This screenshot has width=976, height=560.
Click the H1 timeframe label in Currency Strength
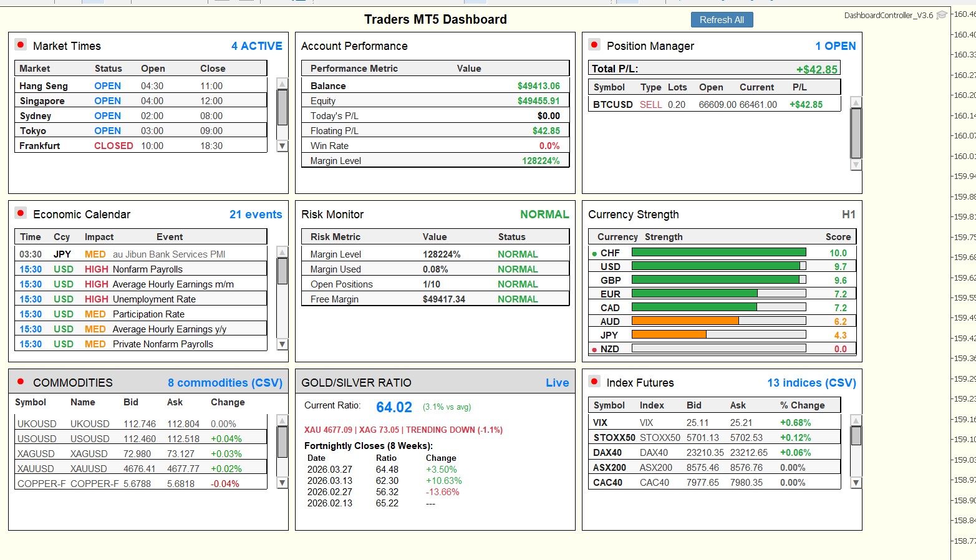[x=848, y=215]
